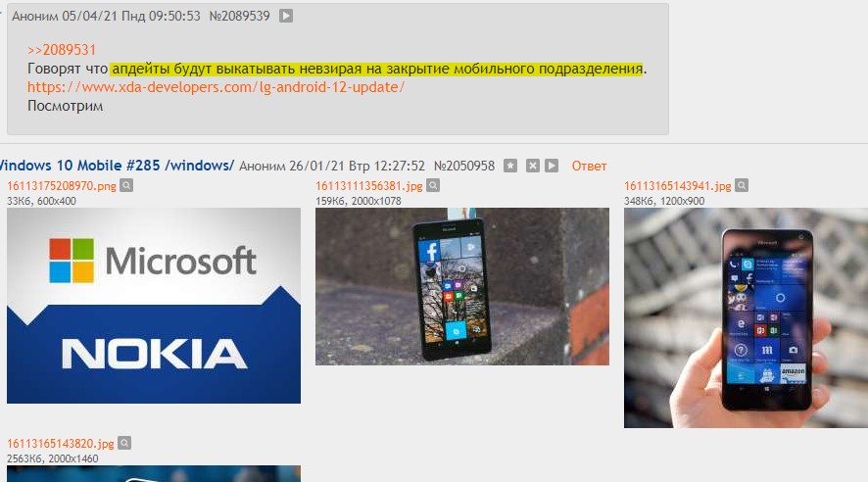Image resolution: width=868 pixels, height=482 pixels.
Task: Open the 16113175208970.png filename link
Action: (x=62, y=186)
